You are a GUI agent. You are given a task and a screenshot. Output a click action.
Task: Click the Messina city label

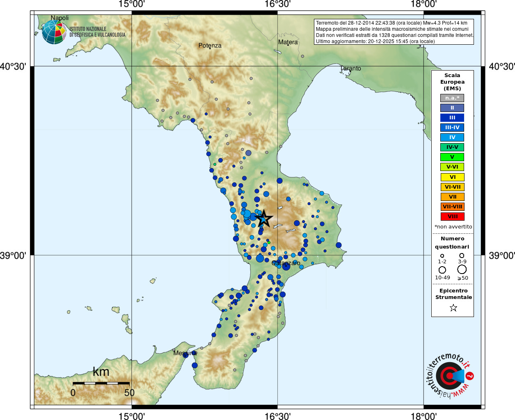(x=185, y=353)
